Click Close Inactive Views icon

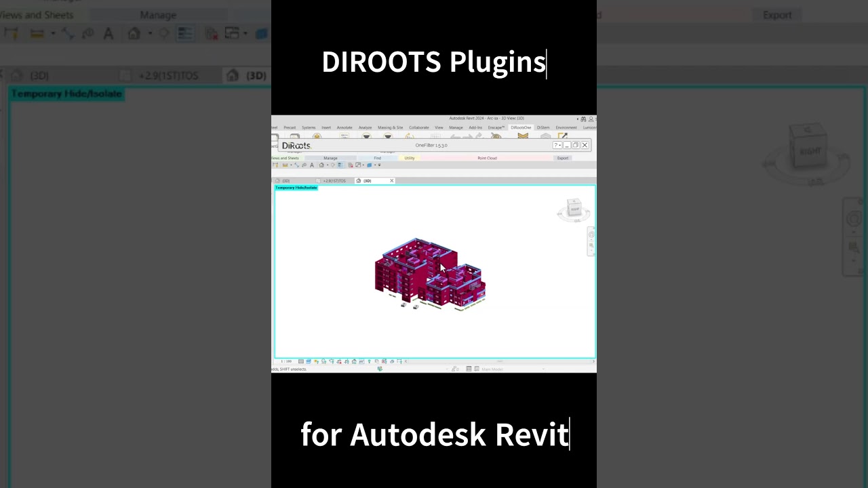[351, 165]
